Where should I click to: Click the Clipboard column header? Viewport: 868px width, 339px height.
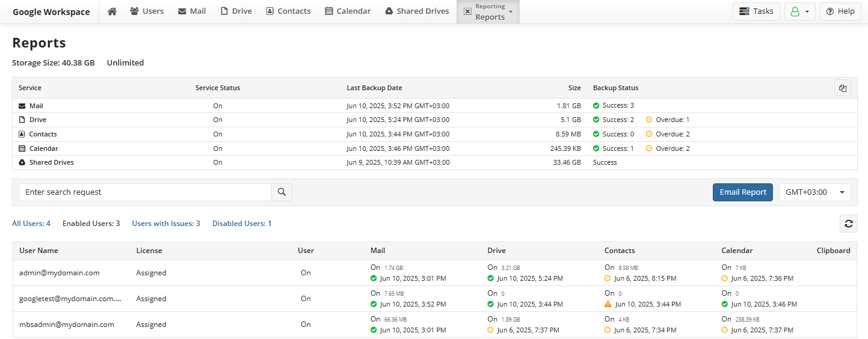pos(833,251)
